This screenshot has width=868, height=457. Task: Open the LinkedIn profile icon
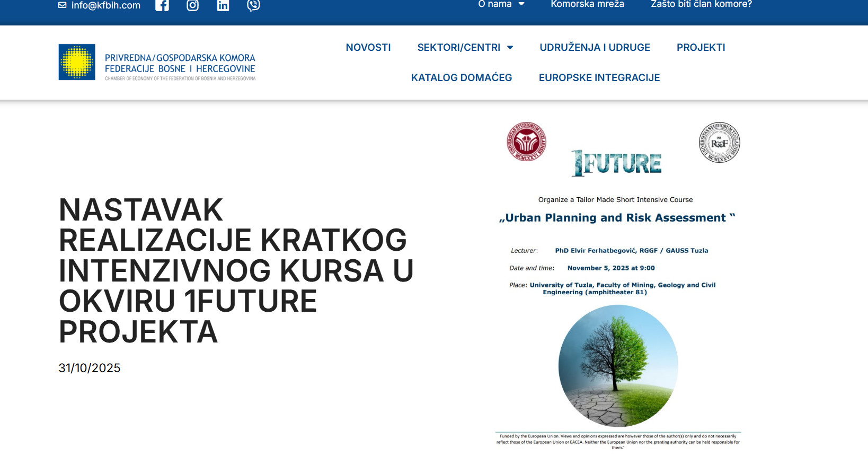pos(223,5)
